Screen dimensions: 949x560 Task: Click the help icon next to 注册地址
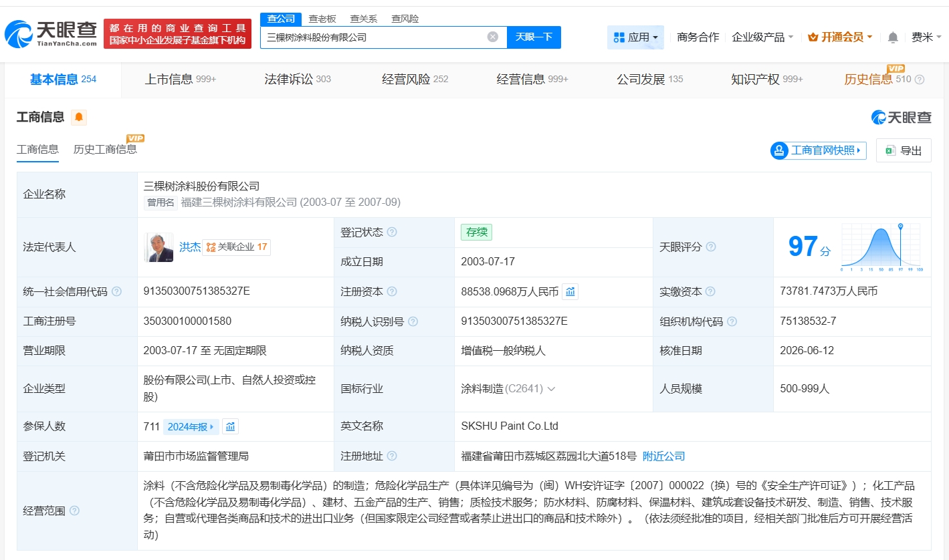pos(392,456)
